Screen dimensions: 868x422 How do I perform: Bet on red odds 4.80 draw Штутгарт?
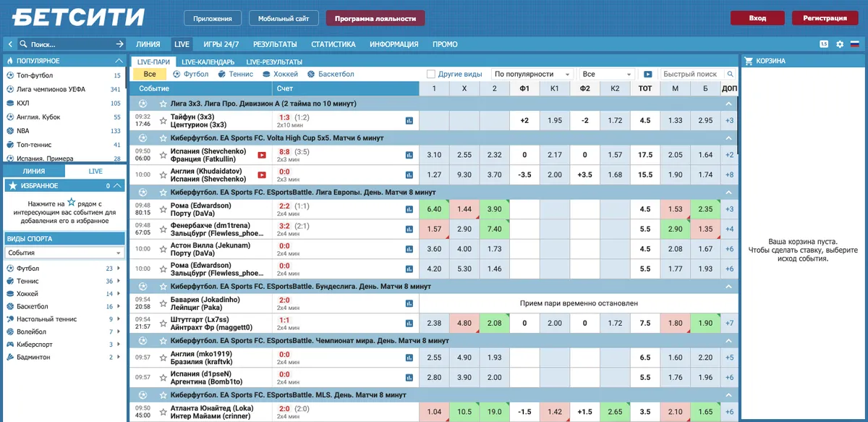464,323
